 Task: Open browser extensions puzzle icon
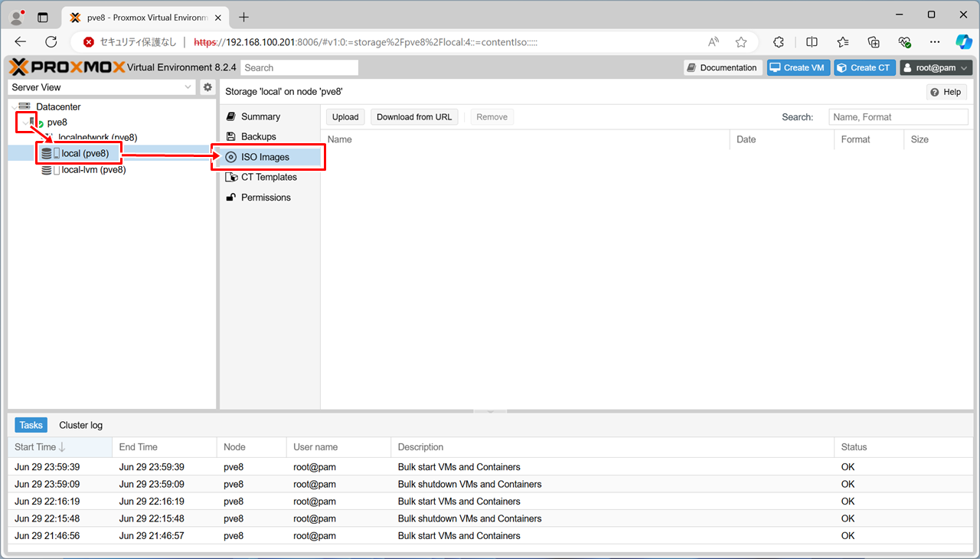point(779,42)
